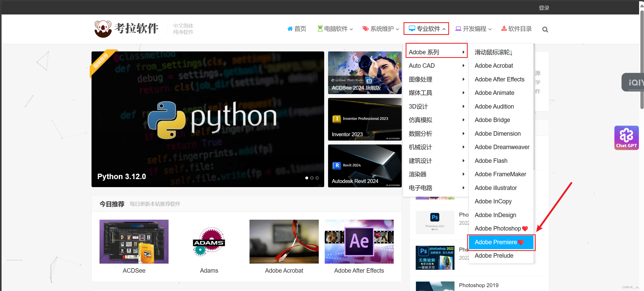This screenshot has width=644, height=291.
Task: Click the laptop icon beside 开发编程
Action: (458, 29)
